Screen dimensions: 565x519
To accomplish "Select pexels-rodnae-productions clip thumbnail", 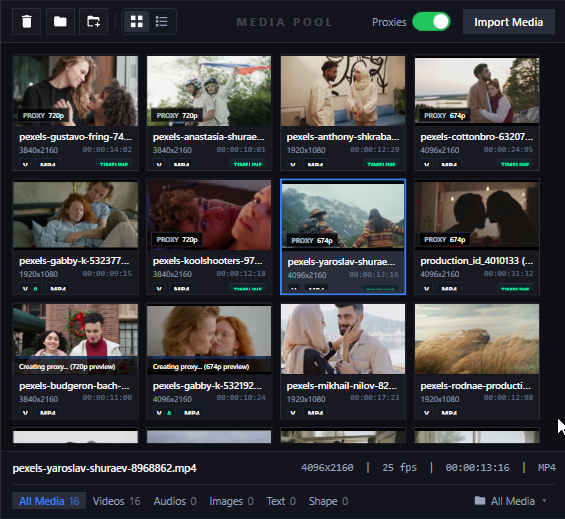I will pyautogui.click(x=477, y=339).
